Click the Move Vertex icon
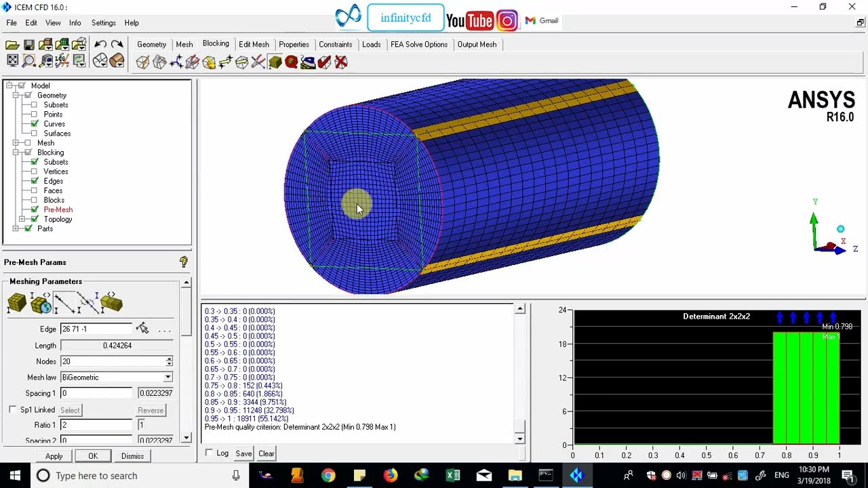This screenshot has height=488, width=868. (x=225, y=62)
